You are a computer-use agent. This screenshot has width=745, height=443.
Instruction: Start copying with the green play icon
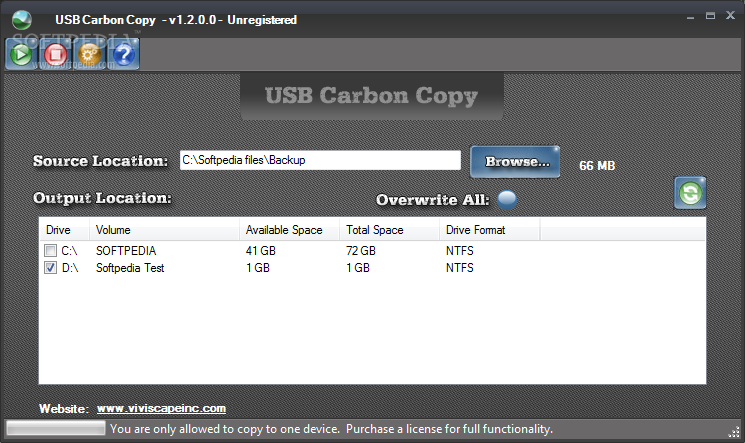point(21,54)
